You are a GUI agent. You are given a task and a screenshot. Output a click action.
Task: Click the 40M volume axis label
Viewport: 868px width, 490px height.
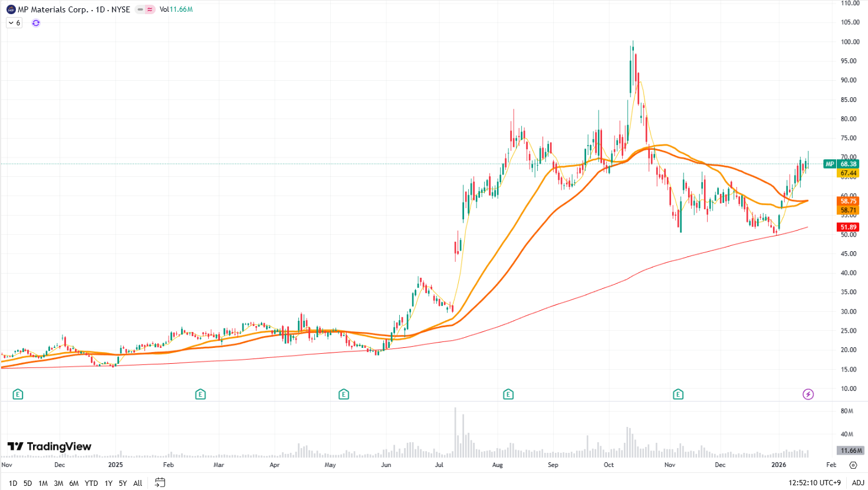click(847, 434)
